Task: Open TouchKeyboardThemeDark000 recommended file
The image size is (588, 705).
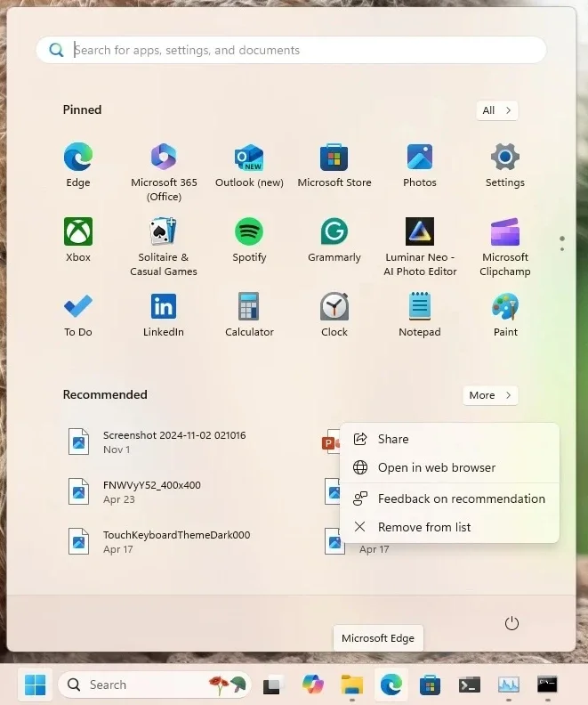Action: coord(159,542)
